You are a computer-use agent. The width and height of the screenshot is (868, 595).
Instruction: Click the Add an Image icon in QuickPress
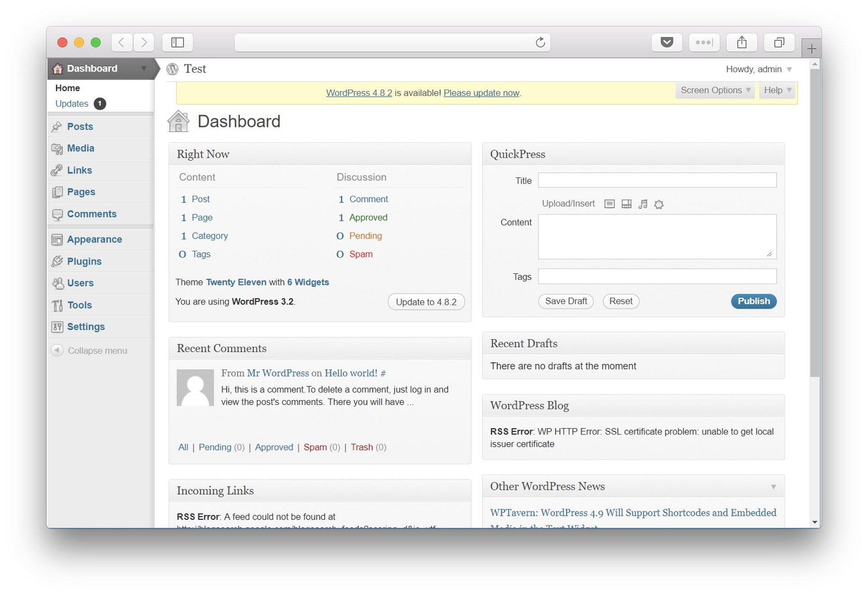pos(609,204)
